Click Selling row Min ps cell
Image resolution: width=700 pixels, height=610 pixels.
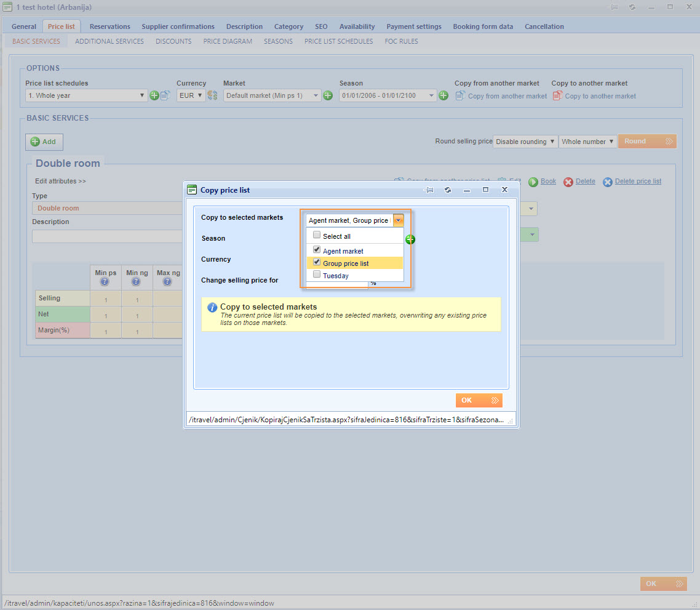point(106,299)
